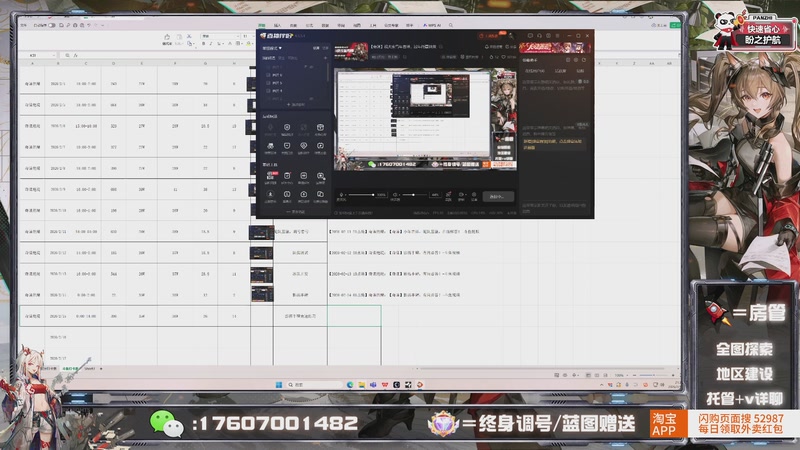Click the red-outlined button in streaming title bar
This screenshot has width=800, height=450.
click(x=489, y=36)
